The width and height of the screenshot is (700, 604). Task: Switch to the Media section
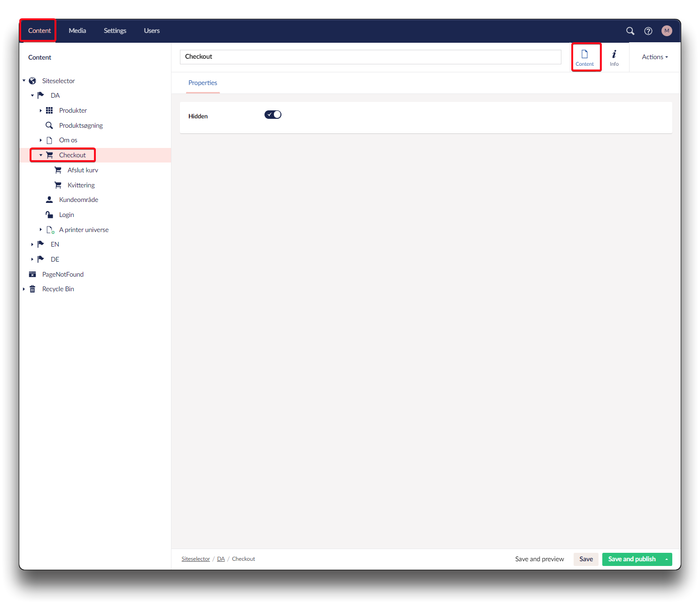(77, 31)
